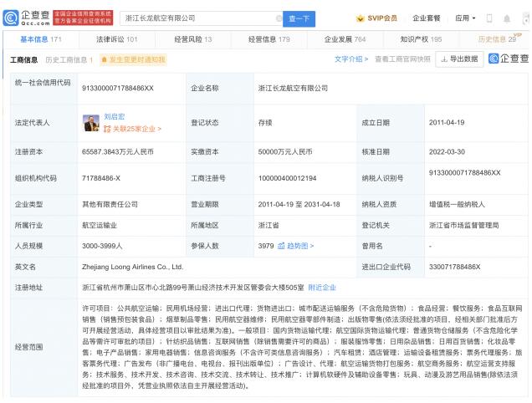Select registered capital 65587.3843万元人民币
Image resolution: width=532 pixels, height=403 pixels.
[x=118, y=152]
